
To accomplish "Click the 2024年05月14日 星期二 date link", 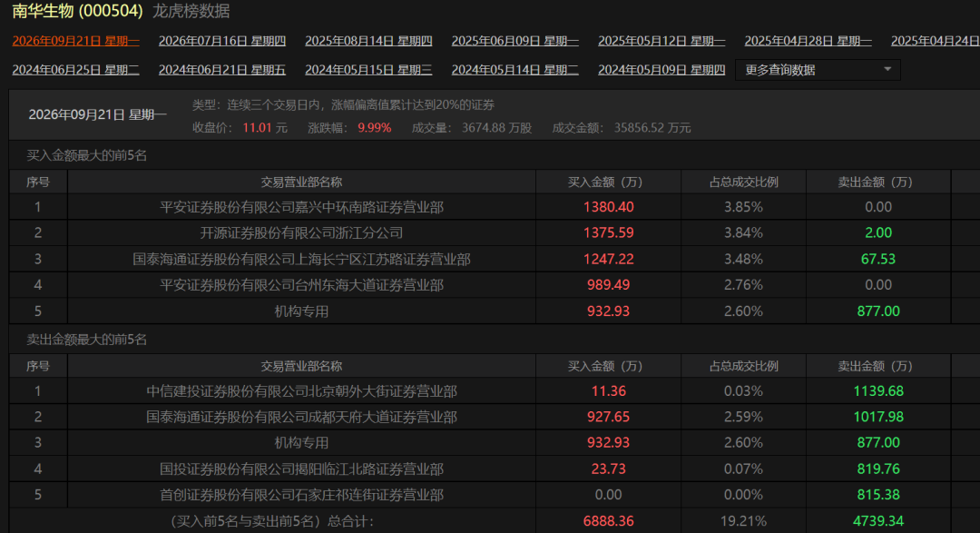I will click(x=515, y=70).
